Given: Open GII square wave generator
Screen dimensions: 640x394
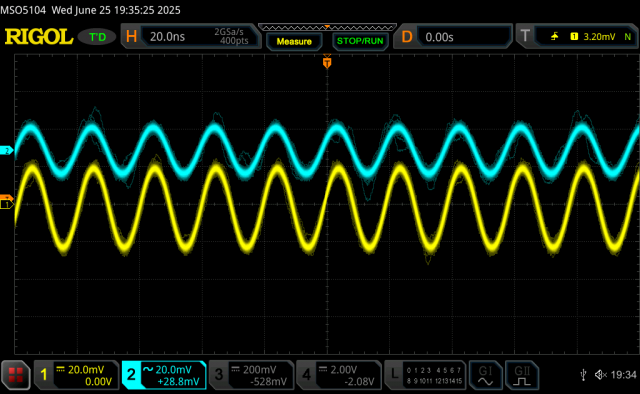Looking at the screenshot, I should tap(522, 375).
